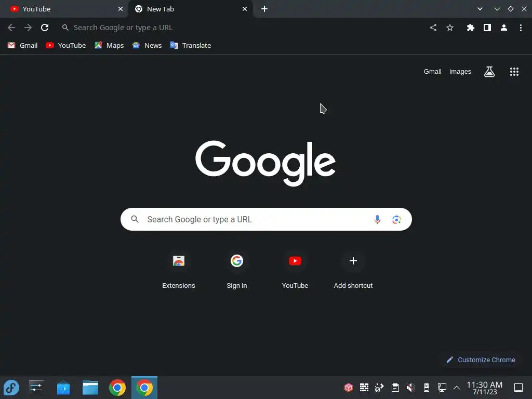This screenshot has height=399, width=532.
Task: Show desktop with the corner button
Action: click(518, 388)
